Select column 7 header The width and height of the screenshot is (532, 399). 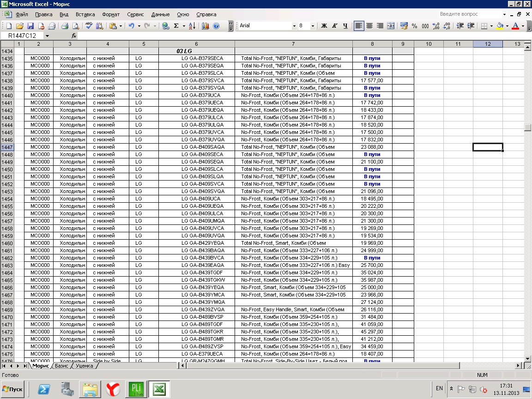click(x=294, y=44)
